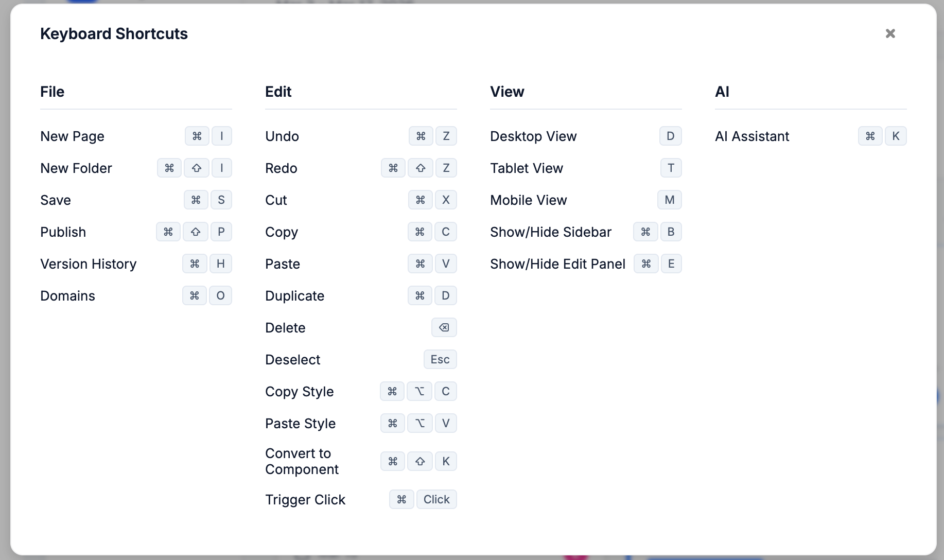
Task: Click the Command key icon next to Undo
Action: pos(421,136)
